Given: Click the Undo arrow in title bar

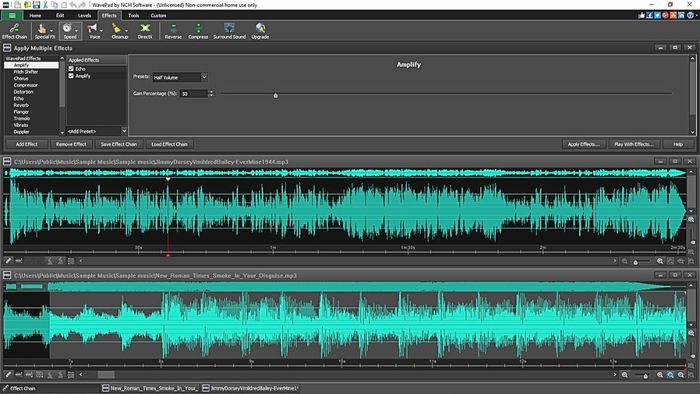Looking at the screenshot, I should point(74,5).
